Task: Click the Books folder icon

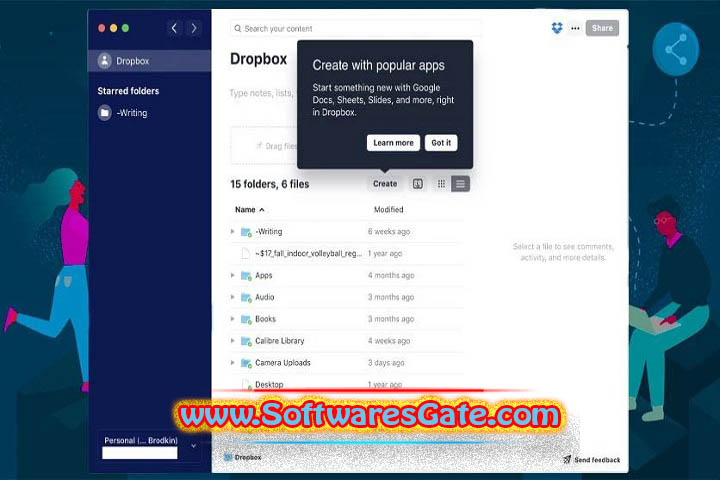Action: point(246,319)
